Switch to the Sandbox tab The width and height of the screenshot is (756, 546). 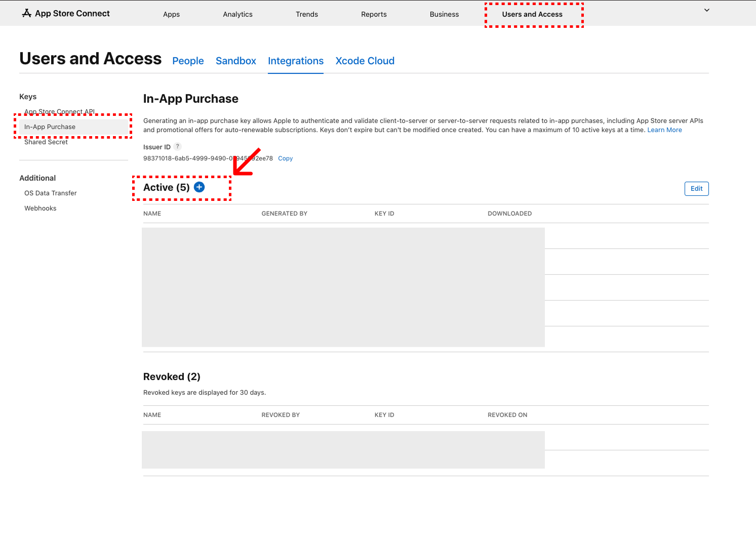[236, 61]
